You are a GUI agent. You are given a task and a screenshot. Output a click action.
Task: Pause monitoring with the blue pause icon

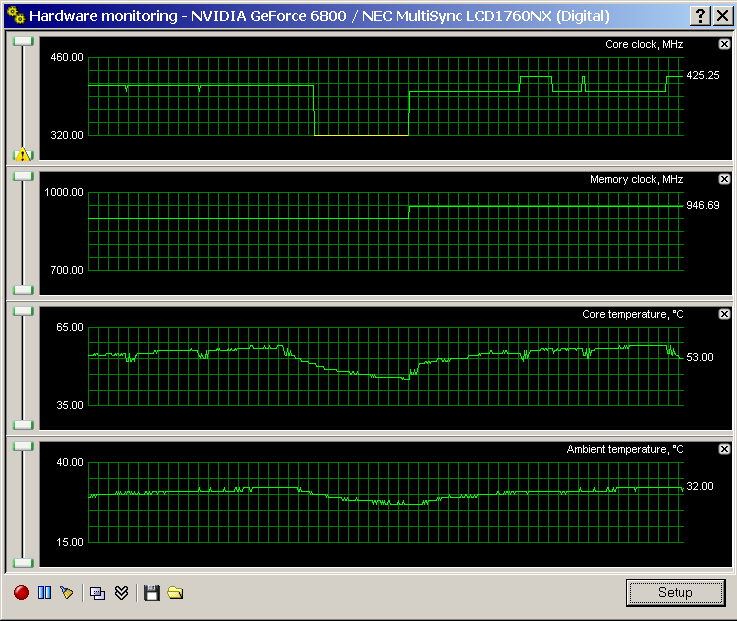tap(45, 592)
